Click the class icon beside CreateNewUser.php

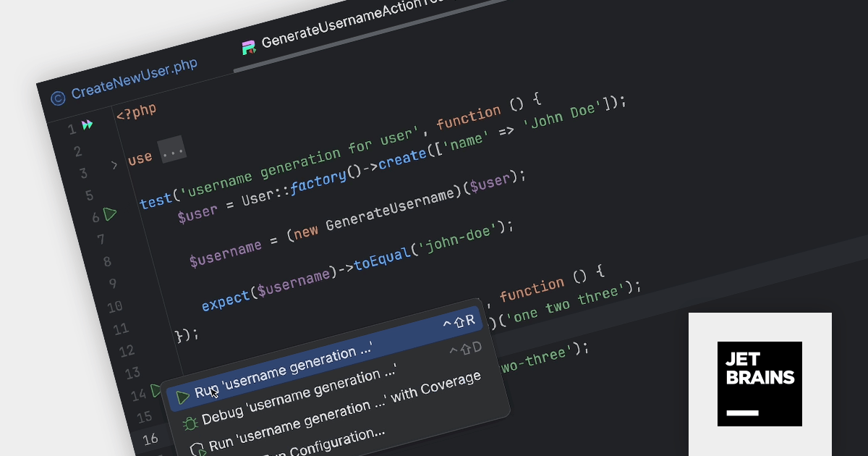point(58,98)
